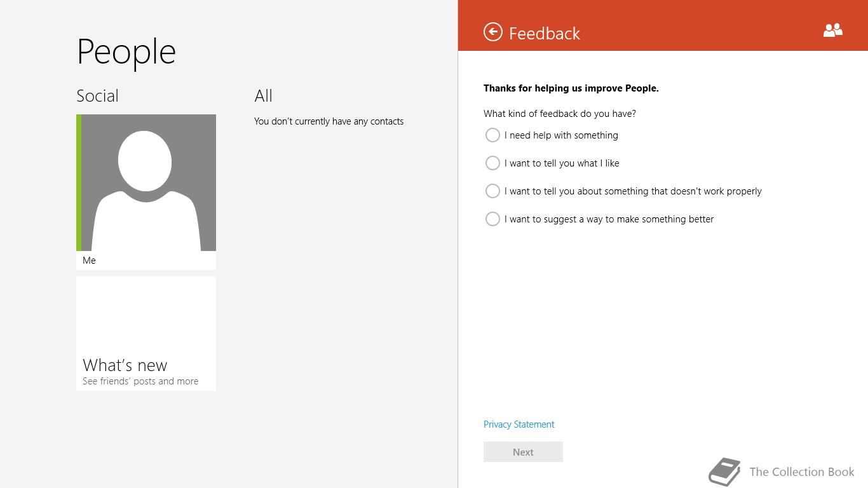Click the Me label under avatar
The height and width of the screenshot is (488, 868).
[89, 261]
